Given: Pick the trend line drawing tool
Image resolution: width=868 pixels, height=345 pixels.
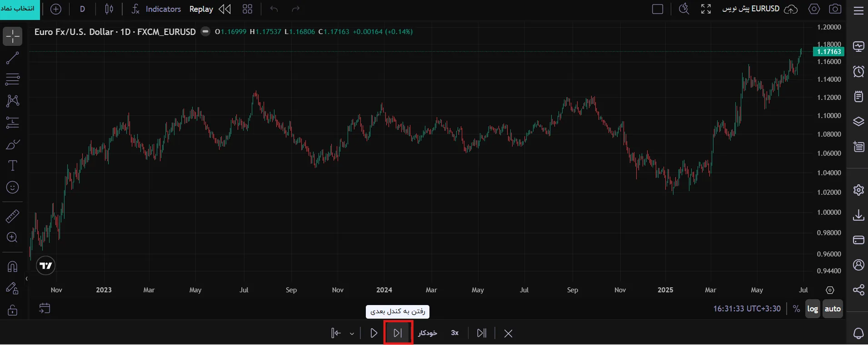Looking at the screenshot, I should (12, 58).
